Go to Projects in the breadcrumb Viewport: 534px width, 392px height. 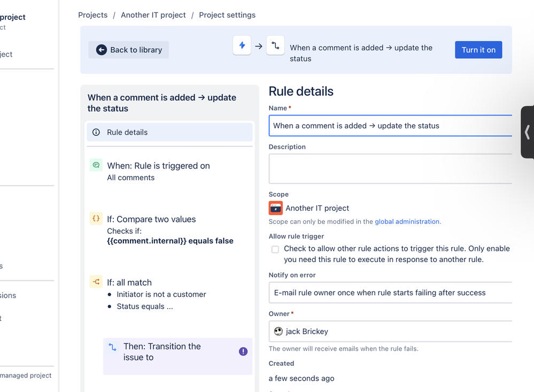pyautogui.click(x=92, y=15)
